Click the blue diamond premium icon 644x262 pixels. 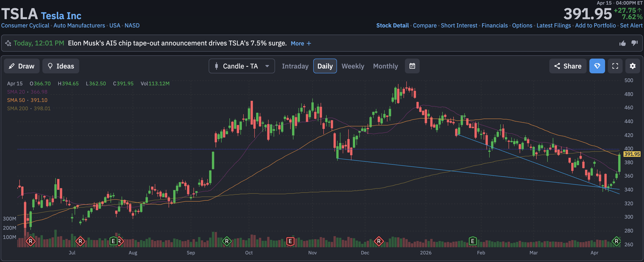597,66
